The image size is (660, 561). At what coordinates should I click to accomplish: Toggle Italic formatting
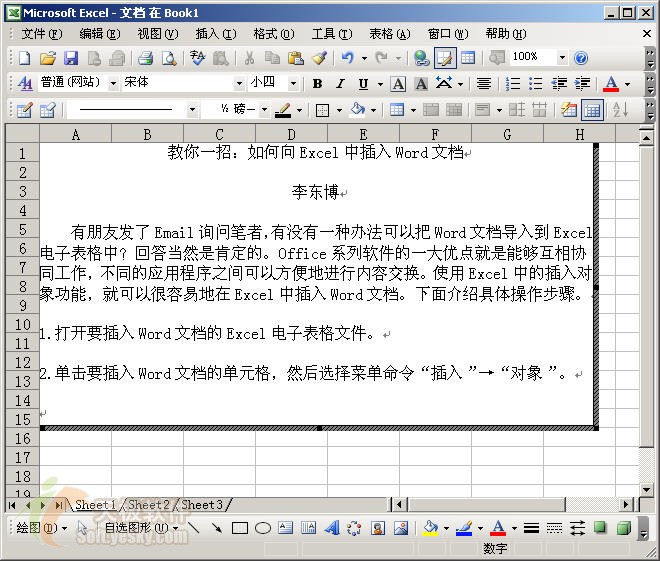341,84
